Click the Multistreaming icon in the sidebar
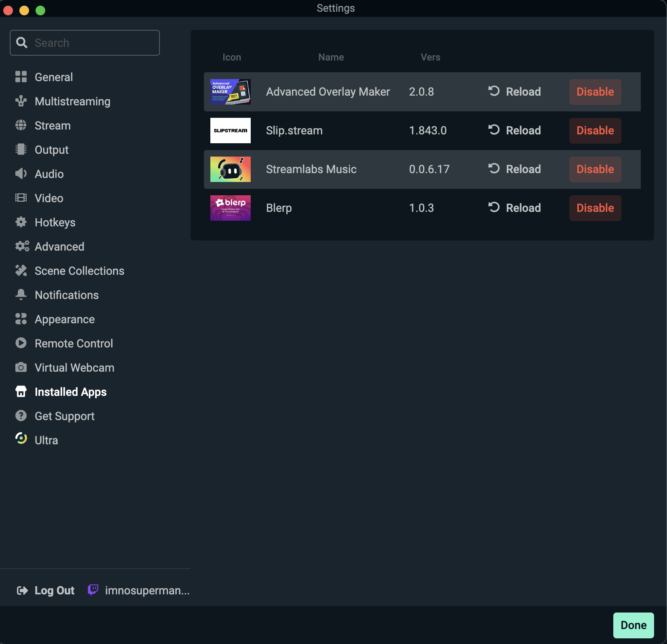Viewport: 667px width, 644px height. tap(21, 101)
